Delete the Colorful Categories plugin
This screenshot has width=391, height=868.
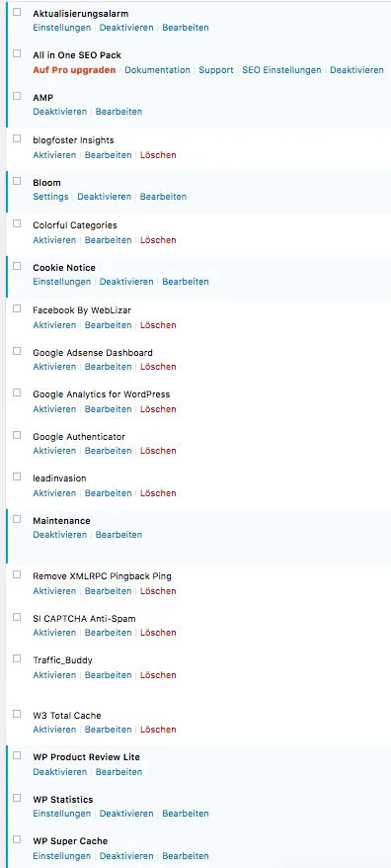158,240
